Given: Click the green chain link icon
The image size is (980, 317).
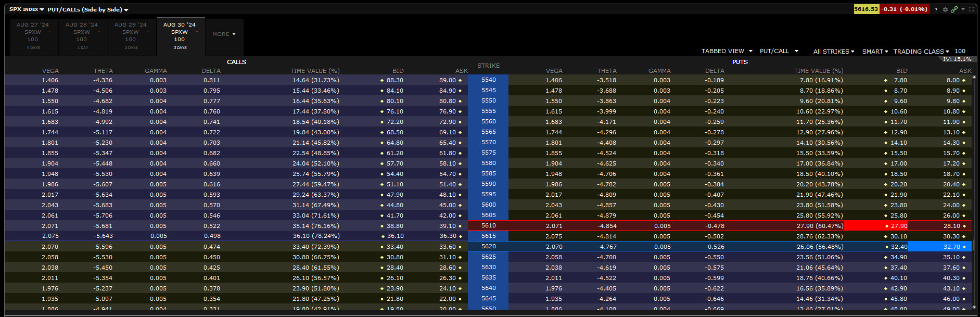Looking at the screenshot, I should [x=954, y=9].
